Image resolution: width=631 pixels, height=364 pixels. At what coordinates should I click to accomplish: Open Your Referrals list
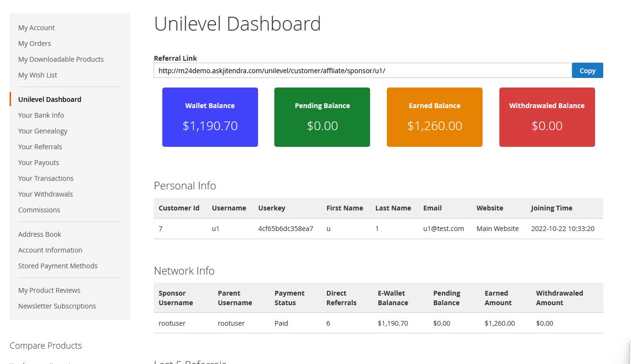pyautogui.click(x=40, y=147)
